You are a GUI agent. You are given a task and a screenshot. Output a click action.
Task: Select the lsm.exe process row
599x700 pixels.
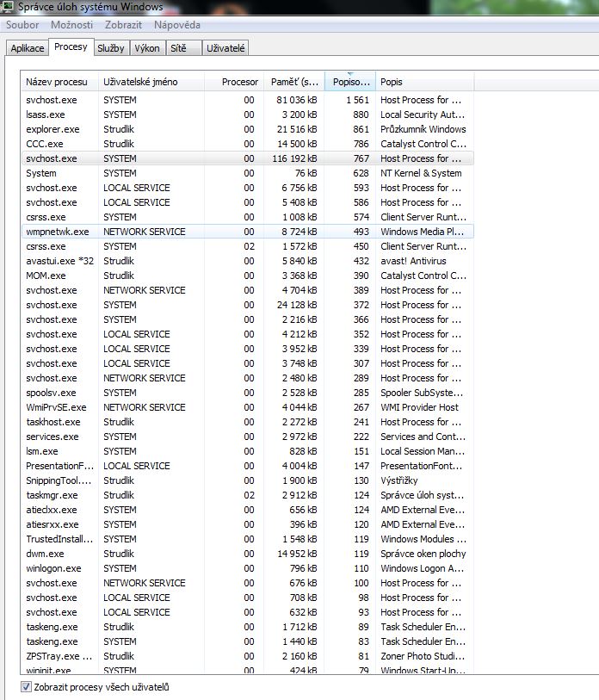(247, 451)
